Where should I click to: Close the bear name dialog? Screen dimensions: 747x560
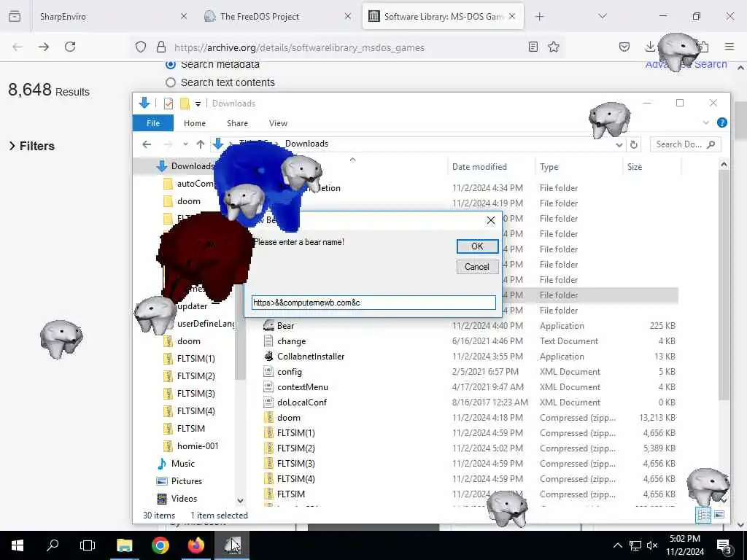(491, 220)
